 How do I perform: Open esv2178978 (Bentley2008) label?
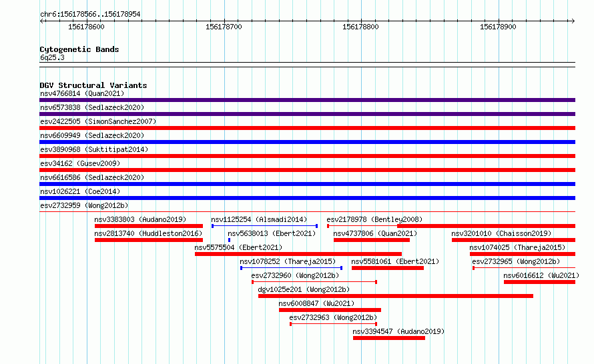(x=374, y=219)
